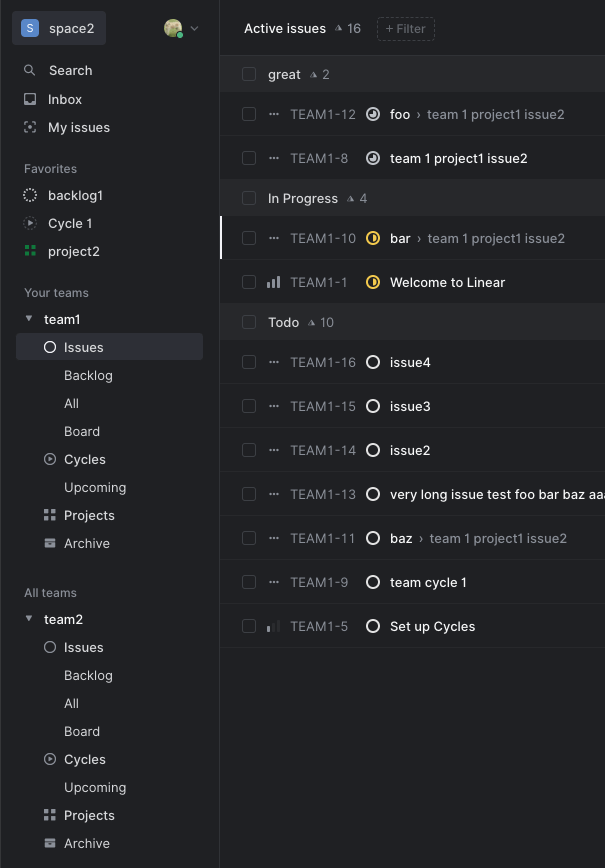
Task: Switch to team1 Board view
Action: (x=82, y=431)
